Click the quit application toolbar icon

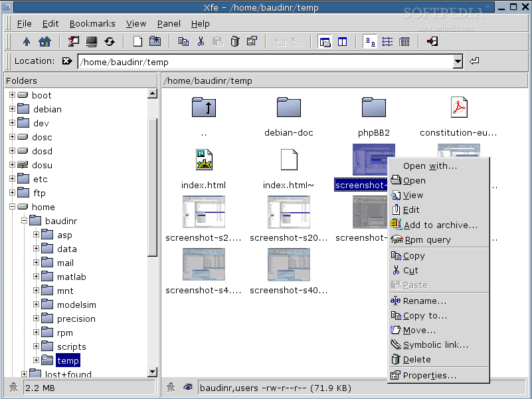pos(432,42)
